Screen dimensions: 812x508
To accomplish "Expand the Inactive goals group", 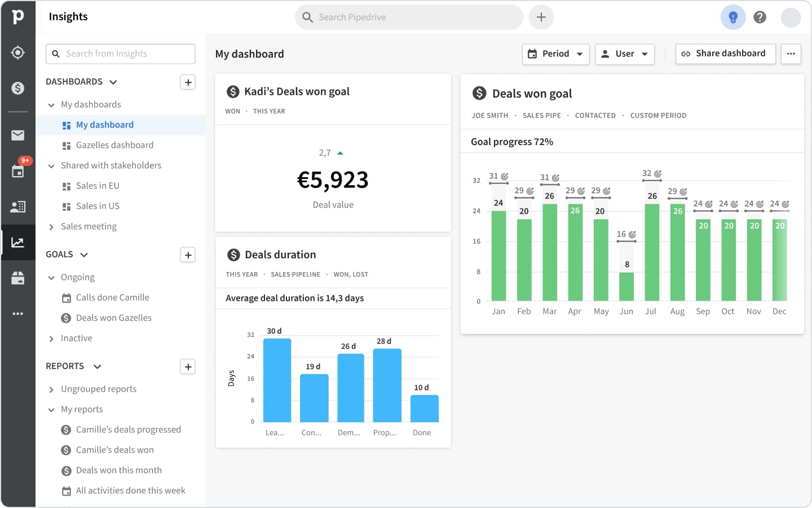I will click(x=51, y=339).
